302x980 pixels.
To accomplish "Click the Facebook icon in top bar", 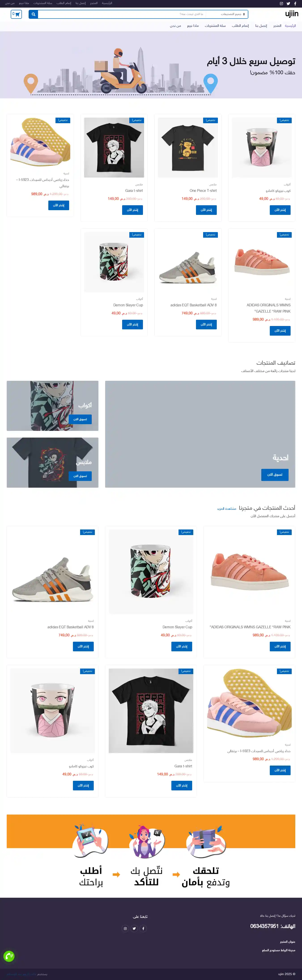I will point(295,3).
